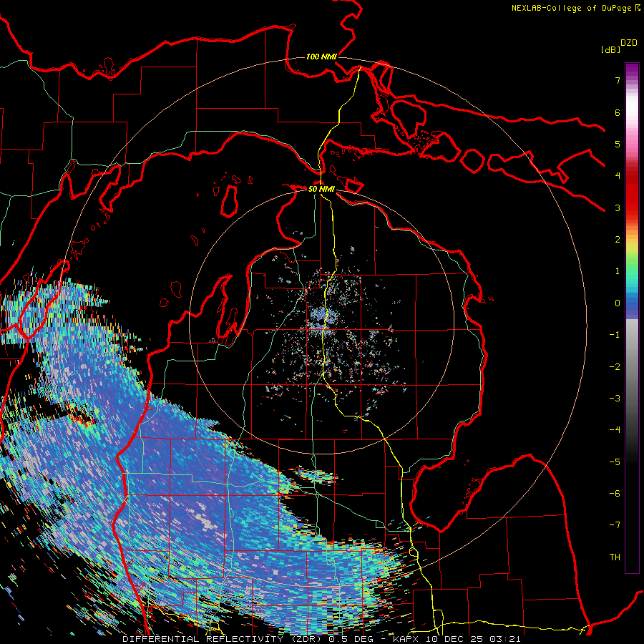The height and width of the screenshot is (644, 644).
Task: Click the 3 dB value on the color scale
Action: [x=618, y=208]
